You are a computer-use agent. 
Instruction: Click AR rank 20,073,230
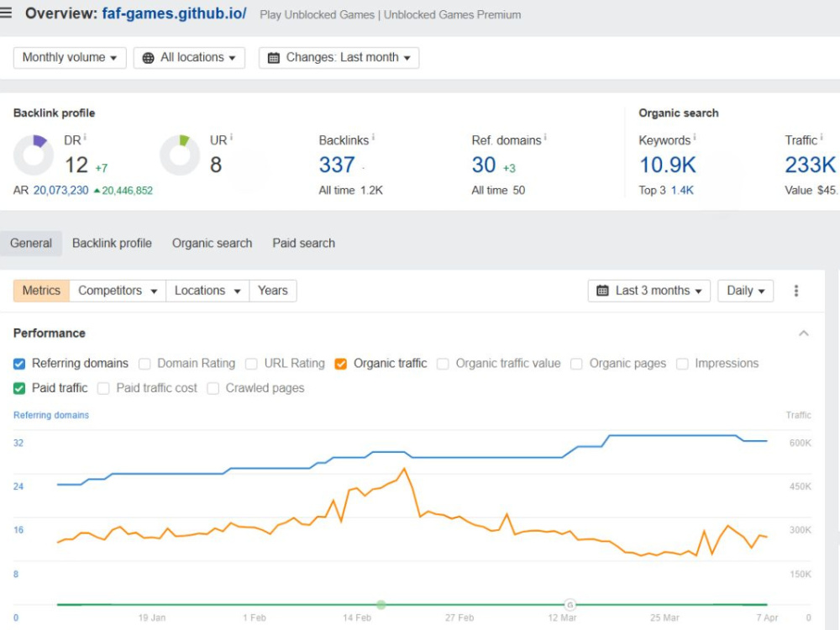[60, 191]
